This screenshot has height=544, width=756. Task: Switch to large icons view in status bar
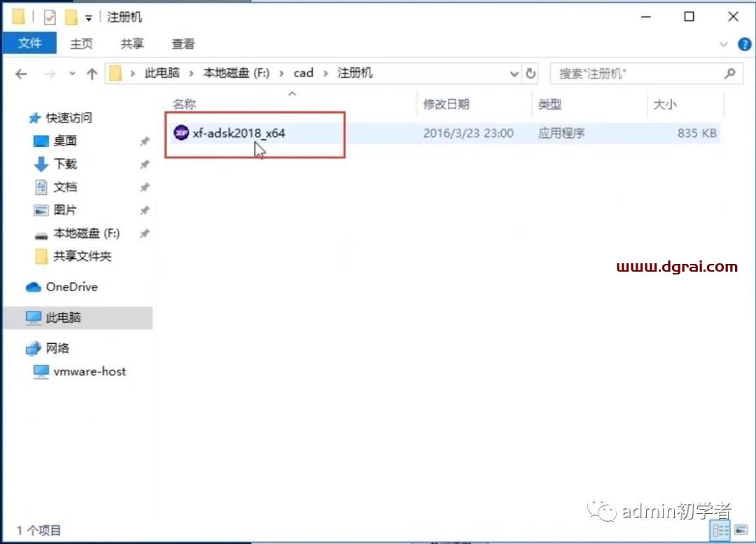741,531
